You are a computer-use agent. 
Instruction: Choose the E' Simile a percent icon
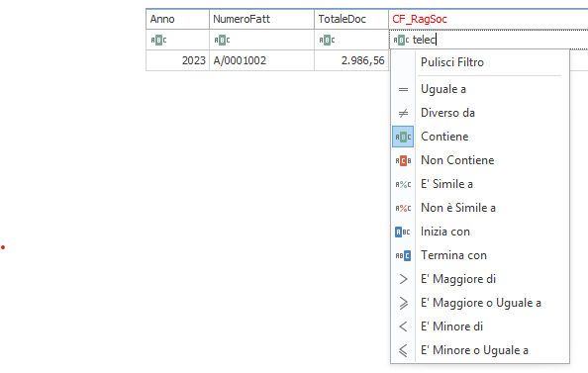coord(403,184)
